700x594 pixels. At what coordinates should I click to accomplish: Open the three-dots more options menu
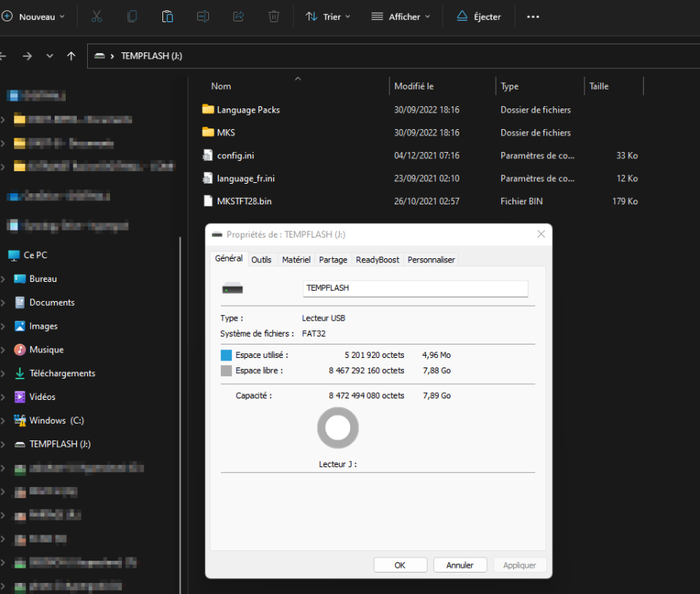(533, 17)
